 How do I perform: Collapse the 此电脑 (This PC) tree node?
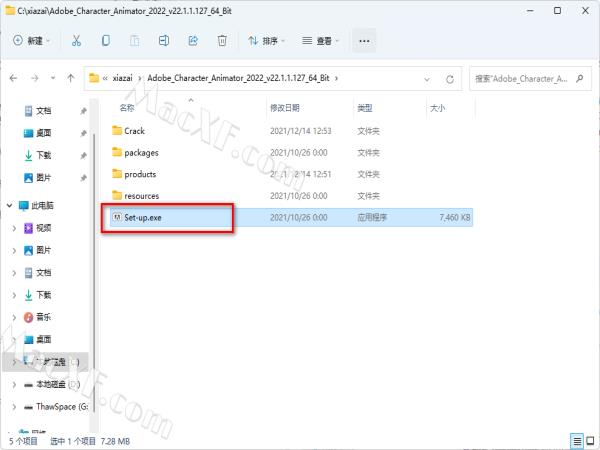[x=9, y=205]
